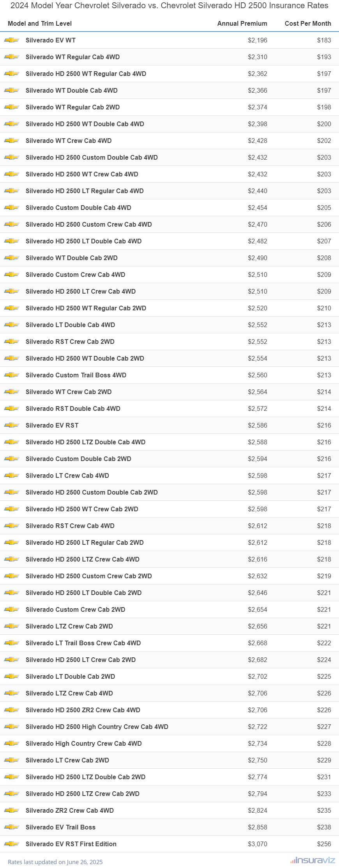Viewport: 339px width, 868px height.
Task: Select the Silverado HD 2500 LTZ Crew Cab 2WD name
Action: (x=83, y=794)
